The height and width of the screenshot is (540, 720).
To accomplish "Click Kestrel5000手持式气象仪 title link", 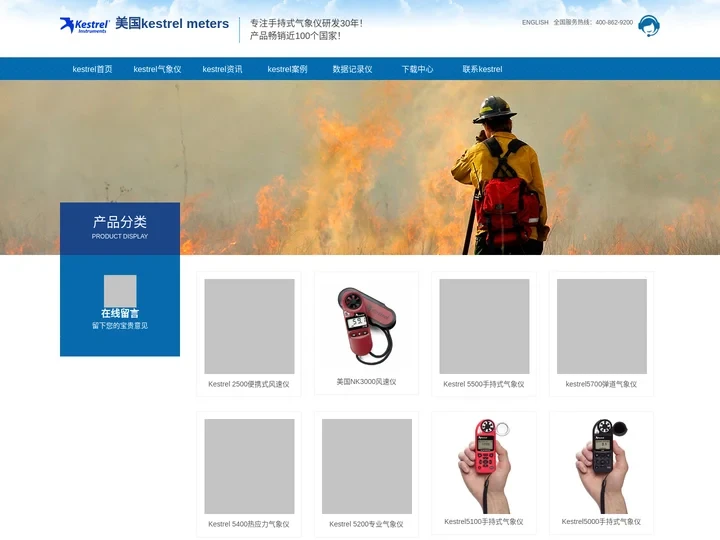I will 602,522.
